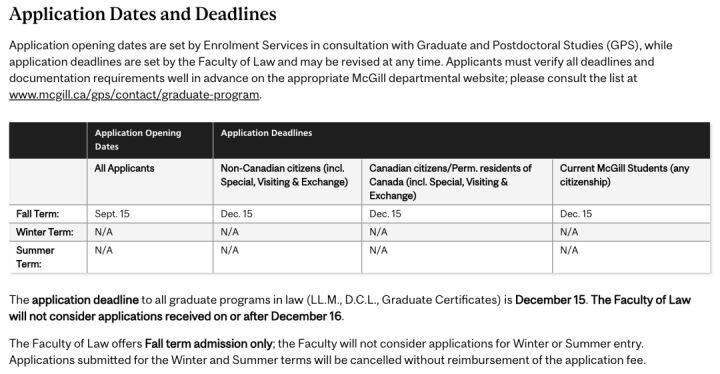Image resolution: width=720 pixels, height=374 pixels.
Task: Click the Current McGill Students subheader cell
Action: click(x=631, y=182)
